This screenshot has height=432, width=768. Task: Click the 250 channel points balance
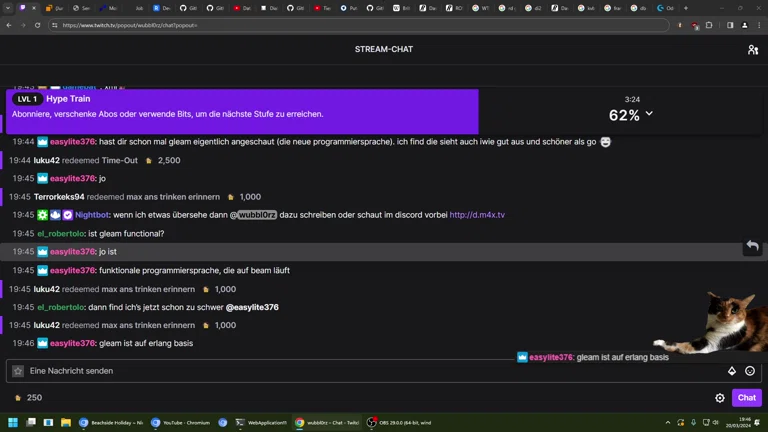(28, 398)
